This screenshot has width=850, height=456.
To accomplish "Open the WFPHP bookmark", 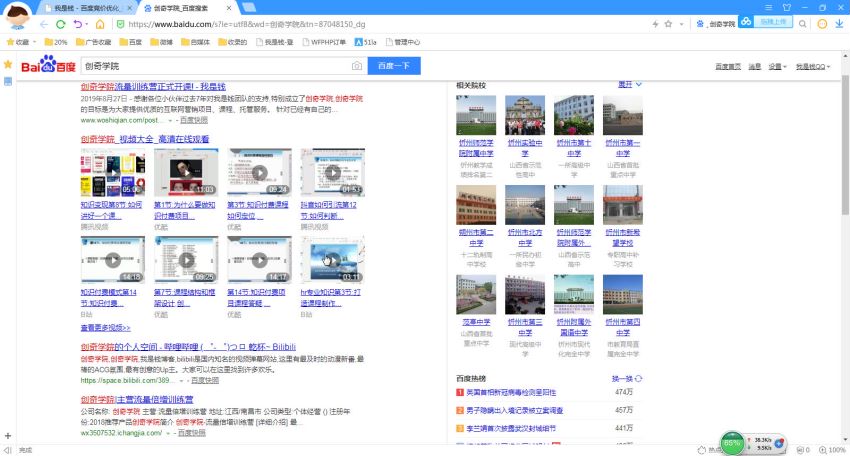I will click(x=324, y=42).
